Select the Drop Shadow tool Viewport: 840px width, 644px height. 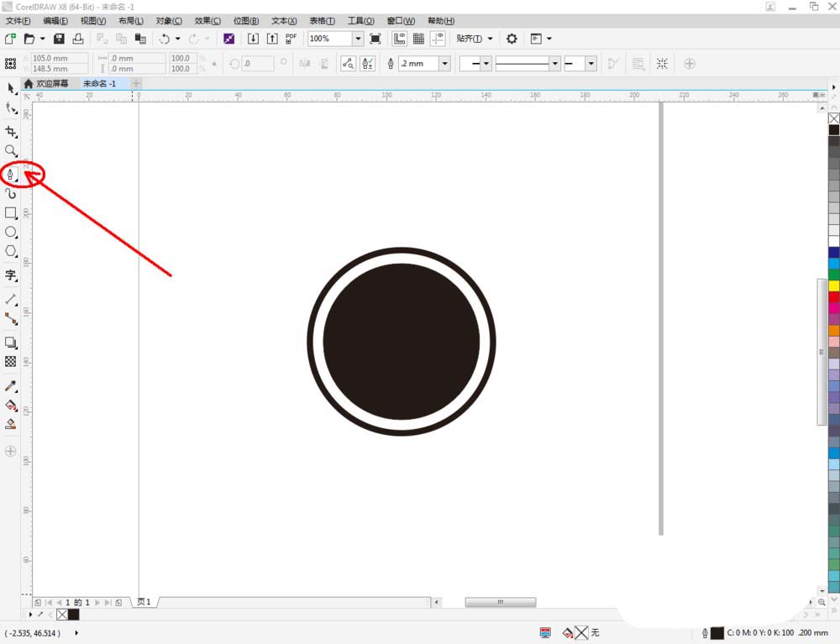click(x=11, y=342)
